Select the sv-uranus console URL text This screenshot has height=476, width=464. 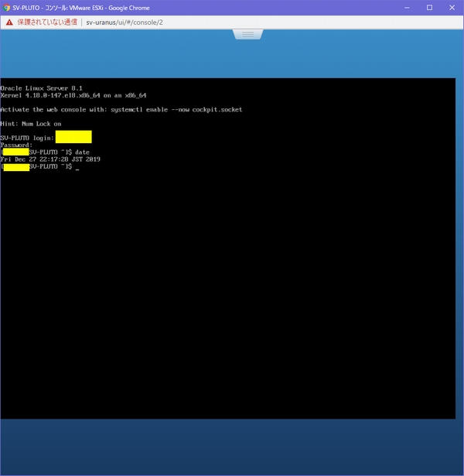click(125, 22)
